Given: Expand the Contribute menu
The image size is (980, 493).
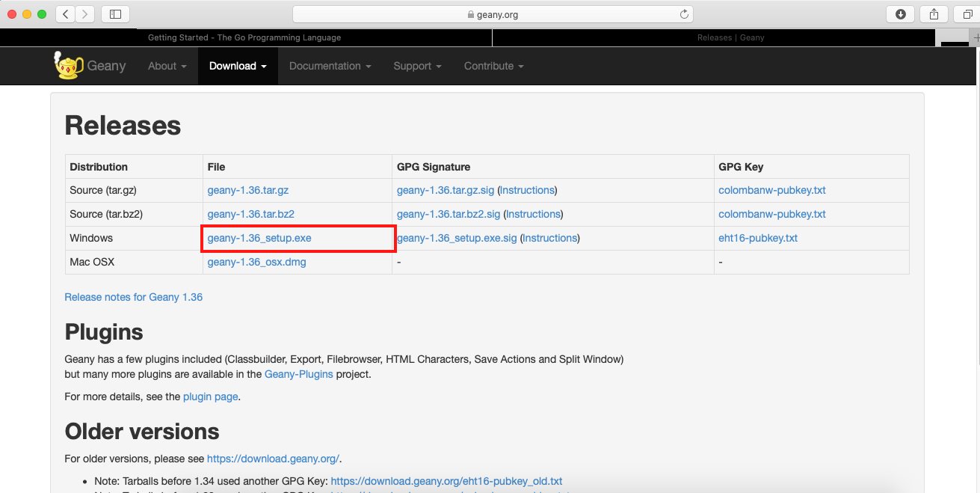Looking at the screenshot, I should click(x=493, y=66).
